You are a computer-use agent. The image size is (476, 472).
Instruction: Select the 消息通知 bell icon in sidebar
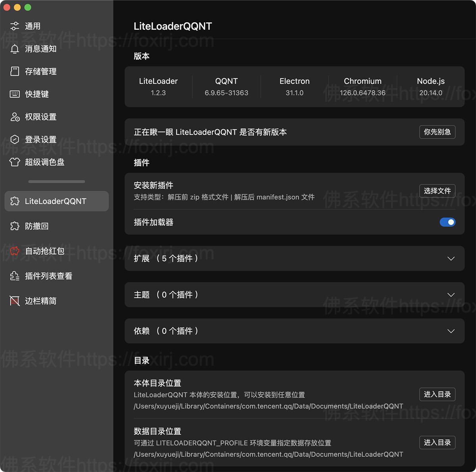[15, 48]
